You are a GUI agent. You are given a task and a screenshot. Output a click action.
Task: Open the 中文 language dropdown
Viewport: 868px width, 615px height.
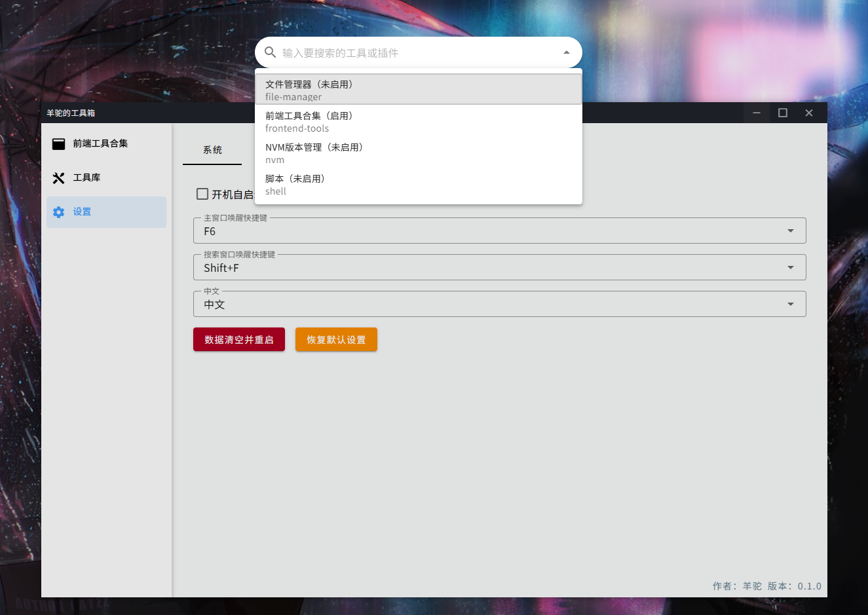(x=500, y=304)
